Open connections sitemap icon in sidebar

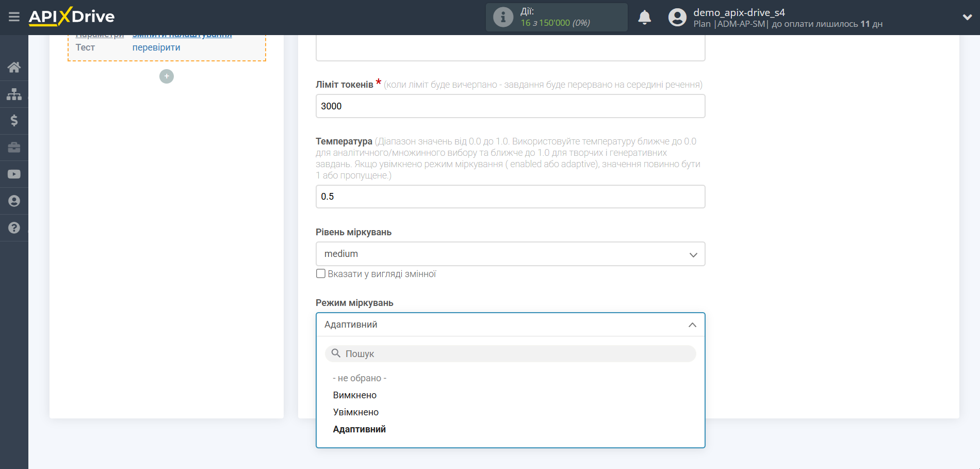click(x=14, y=94)
